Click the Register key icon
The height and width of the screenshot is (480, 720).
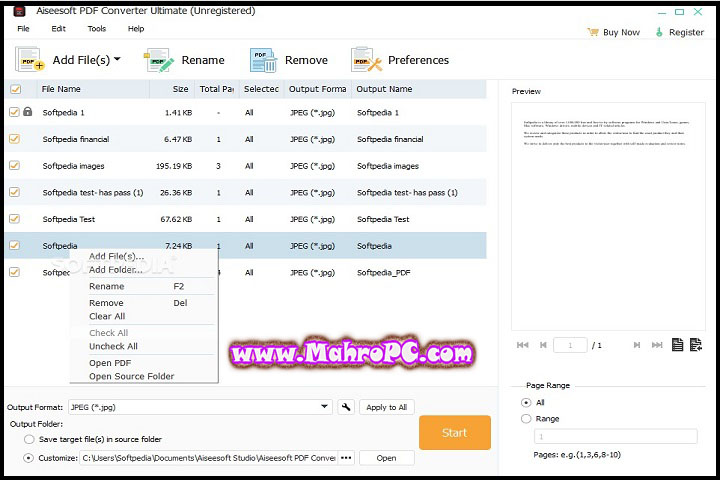tap(659, 32)
